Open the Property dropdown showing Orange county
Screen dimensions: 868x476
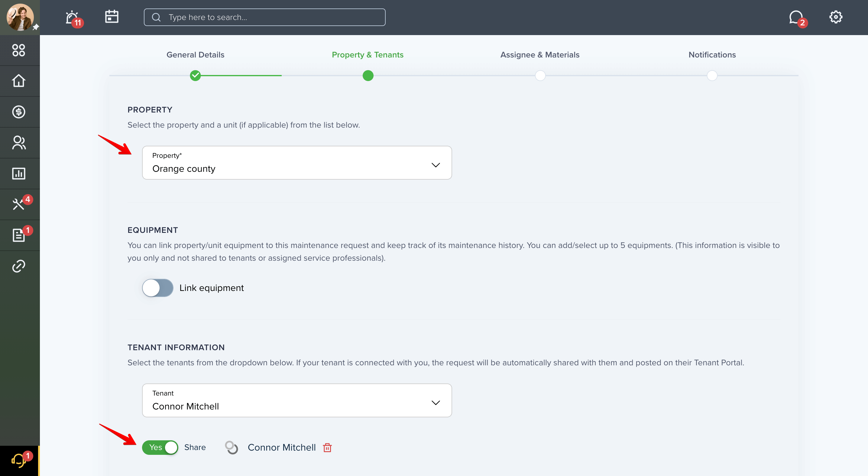coord(297,163)
